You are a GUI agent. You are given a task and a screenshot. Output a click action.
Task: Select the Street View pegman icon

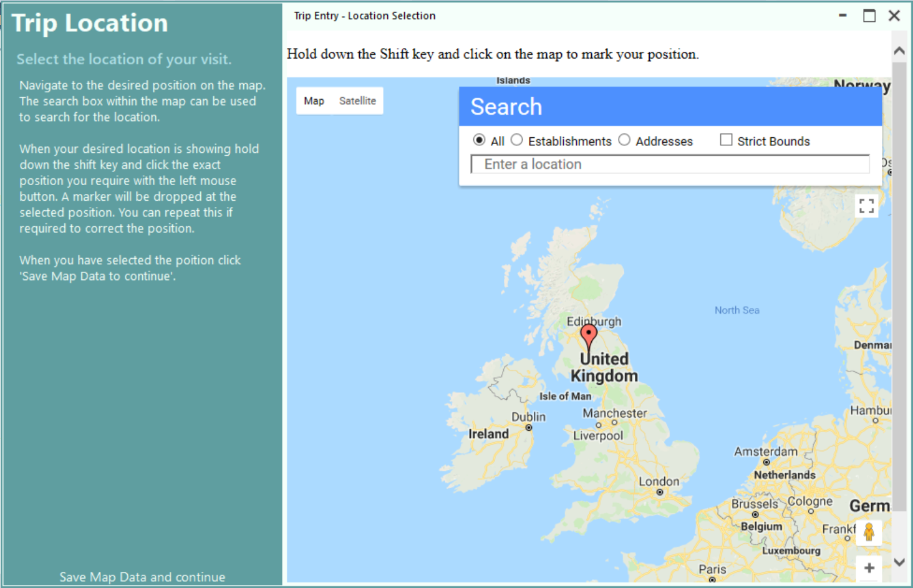(869, 533)
